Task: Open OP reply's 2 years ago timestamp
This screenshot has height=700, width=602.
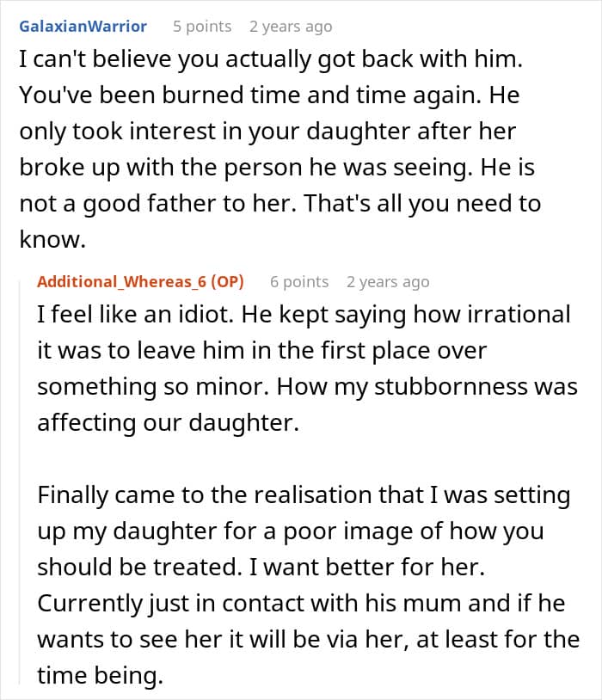Action: [x=388, y=282]
